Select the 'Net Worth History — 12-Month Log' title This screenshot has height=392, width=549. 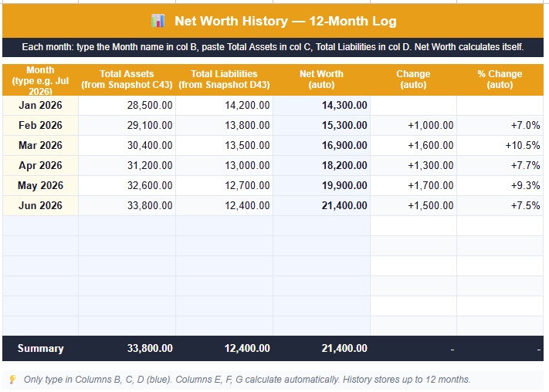click(286, 21)
